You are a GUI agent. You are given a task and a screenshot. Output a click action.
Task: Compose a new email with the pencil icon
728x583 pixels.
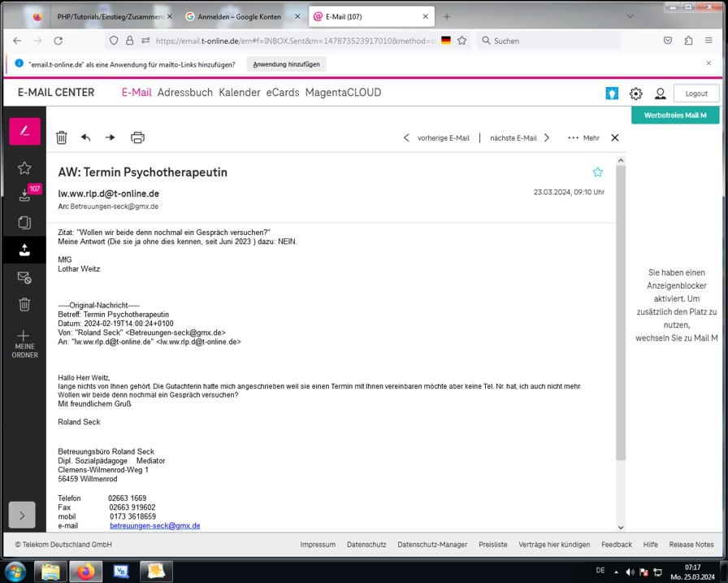(24, 132)
